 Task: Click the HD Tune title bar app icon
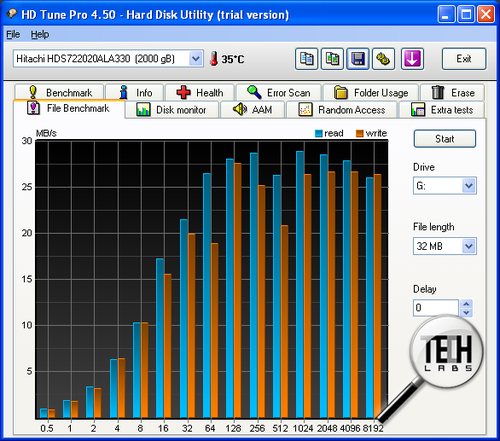coord(11,14)
